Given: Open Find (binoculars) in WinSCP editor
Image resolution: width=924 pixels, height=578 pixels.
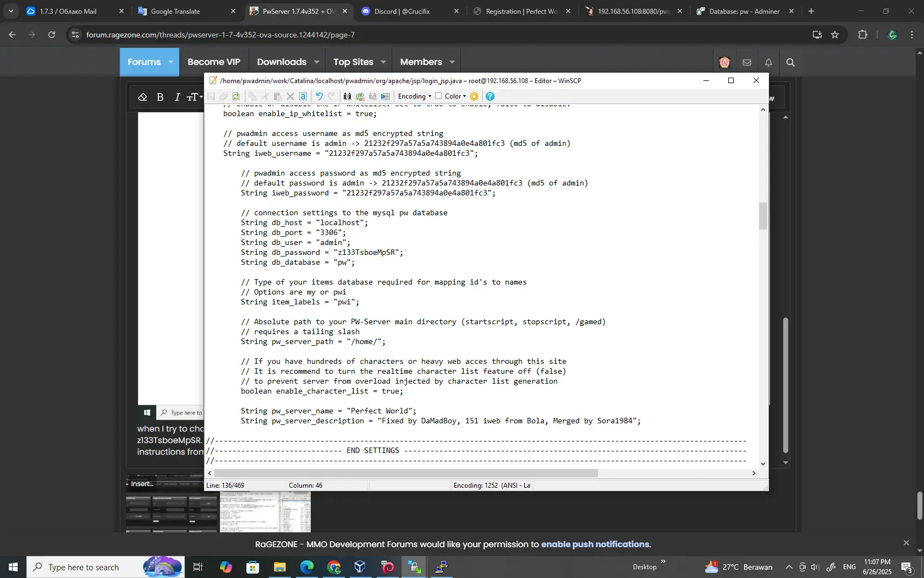Looking at the screenshot, I should point(347,96).
